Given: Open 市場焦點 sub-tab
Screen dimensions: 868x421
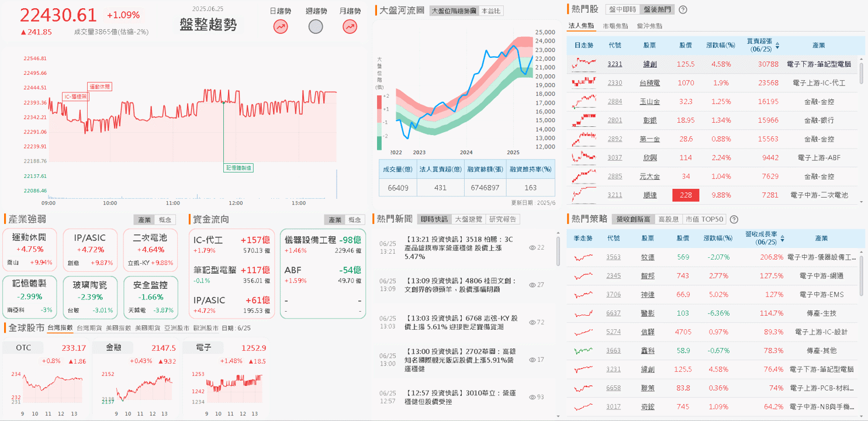Looking at the screenshot, I should [x=616, y=26].
